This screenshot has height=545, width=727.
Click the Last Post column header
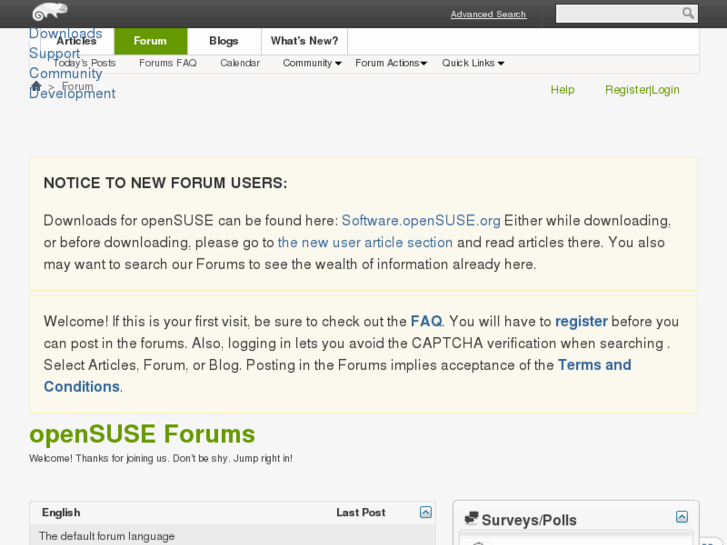click(361, 513)
